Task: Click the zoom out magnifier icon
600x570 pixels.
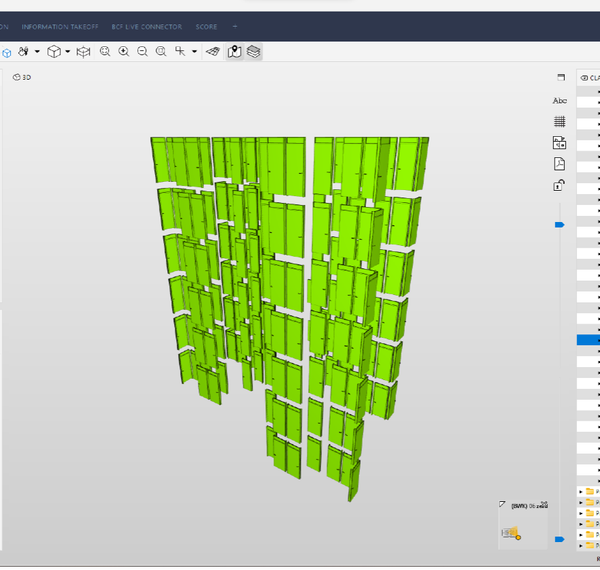Action: [x=143, y=51]
